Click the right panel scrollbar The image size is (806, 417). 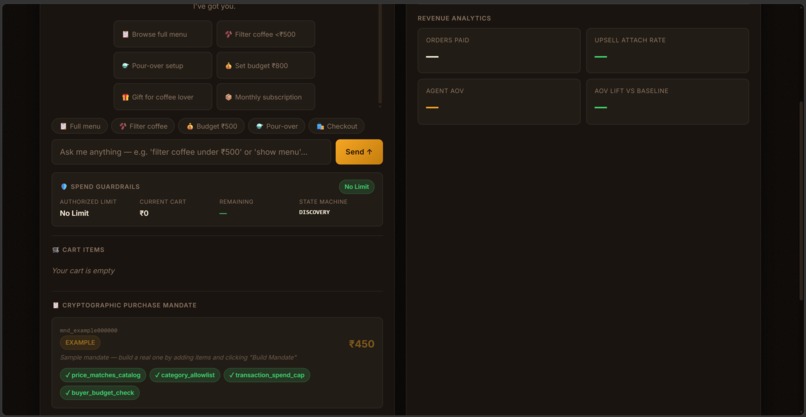coord(801,201)
